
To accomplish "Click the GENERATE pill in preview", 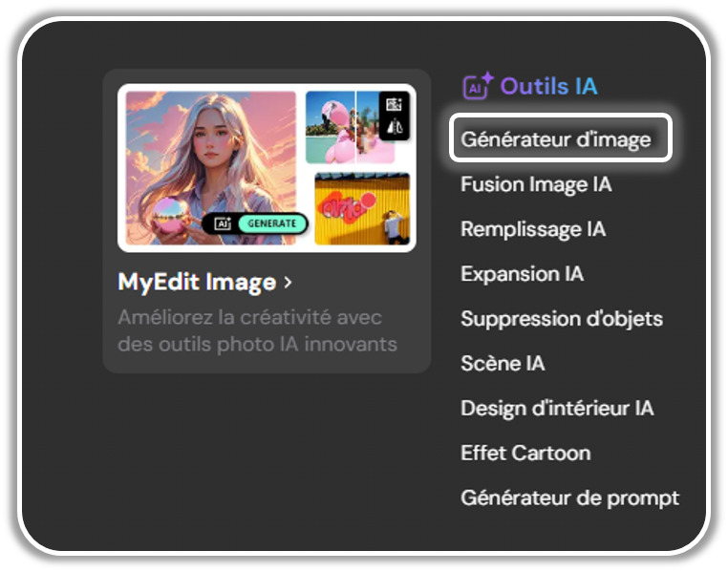I will 272,223.
